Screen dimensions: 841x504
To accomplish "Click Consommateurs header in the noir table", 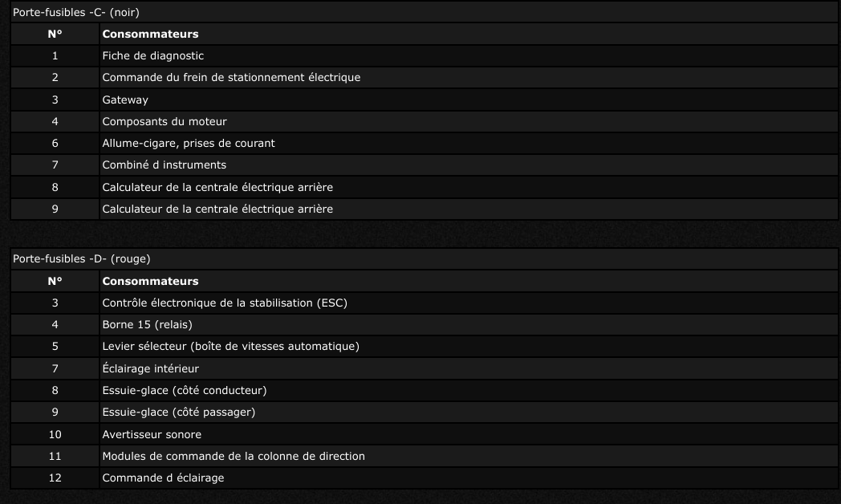I will (x=150, y=34).
